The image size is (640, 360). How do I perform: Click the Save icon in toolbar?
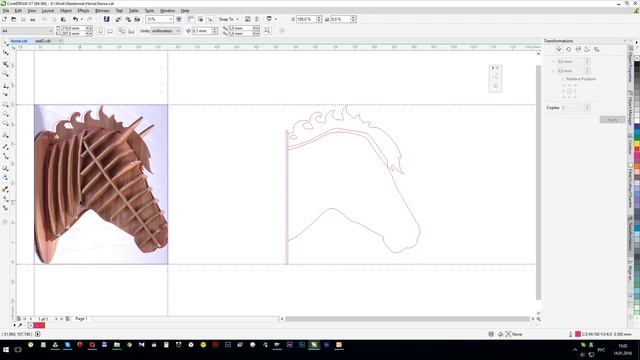(23, 19)
